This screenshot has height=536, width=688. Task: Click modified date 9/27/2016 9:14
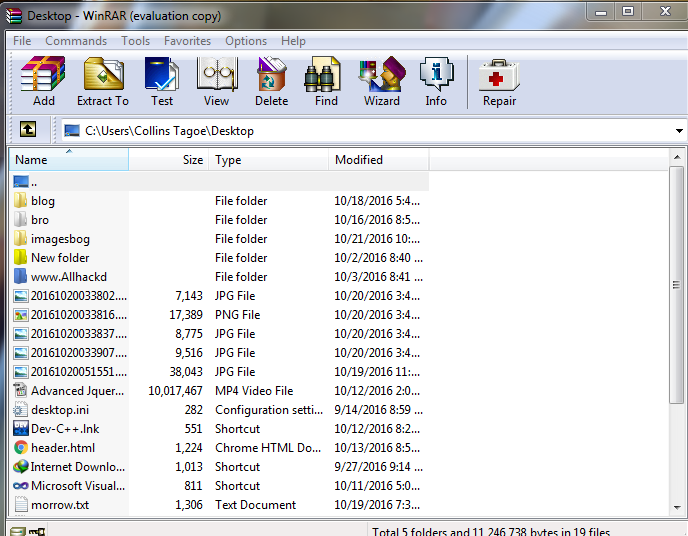378,466
